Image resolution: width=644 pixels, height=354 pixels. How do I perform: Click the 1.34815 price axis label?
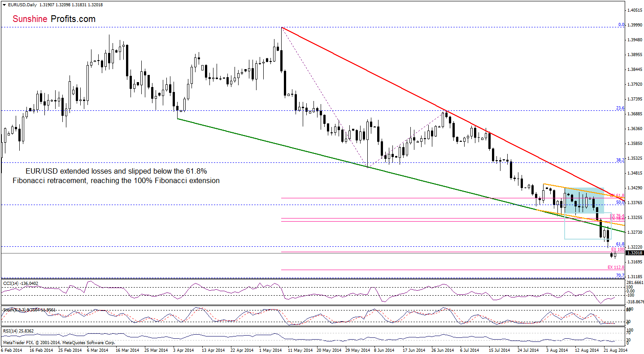click(x=635, y=173)
